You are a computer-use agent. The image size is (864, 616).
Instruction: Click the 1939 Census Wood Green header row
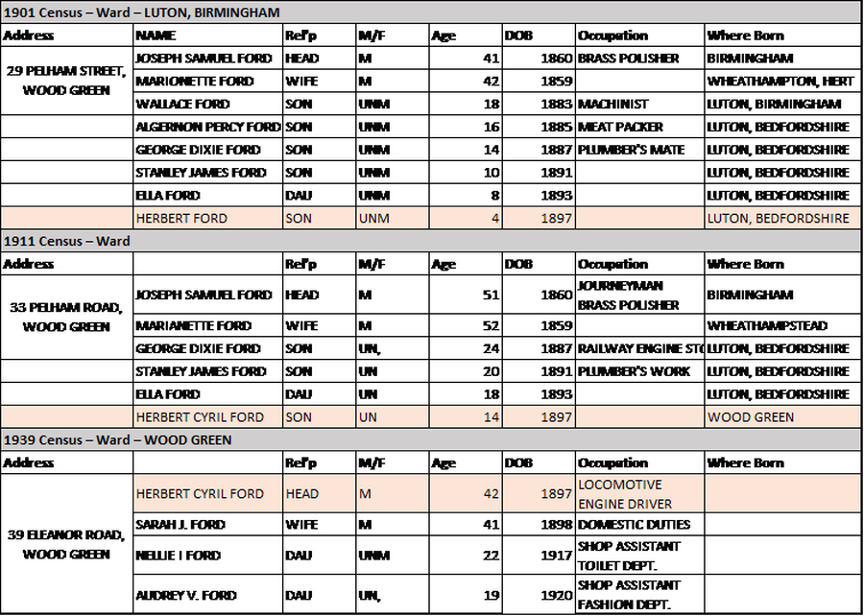tap(430, 439)
